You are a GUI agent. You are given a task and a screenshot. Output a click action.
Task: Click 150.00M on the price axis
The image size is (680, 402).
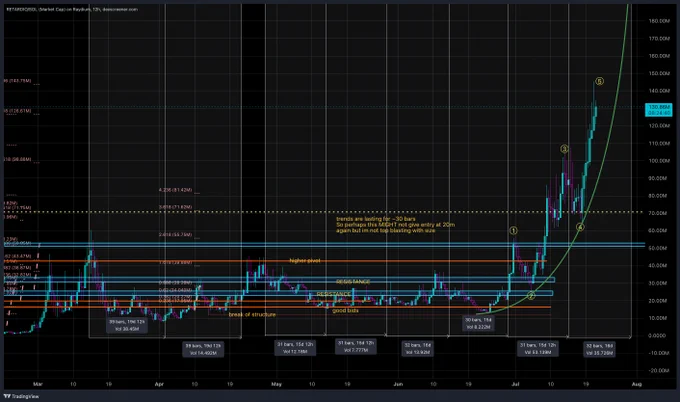click(x=659, y=73)
